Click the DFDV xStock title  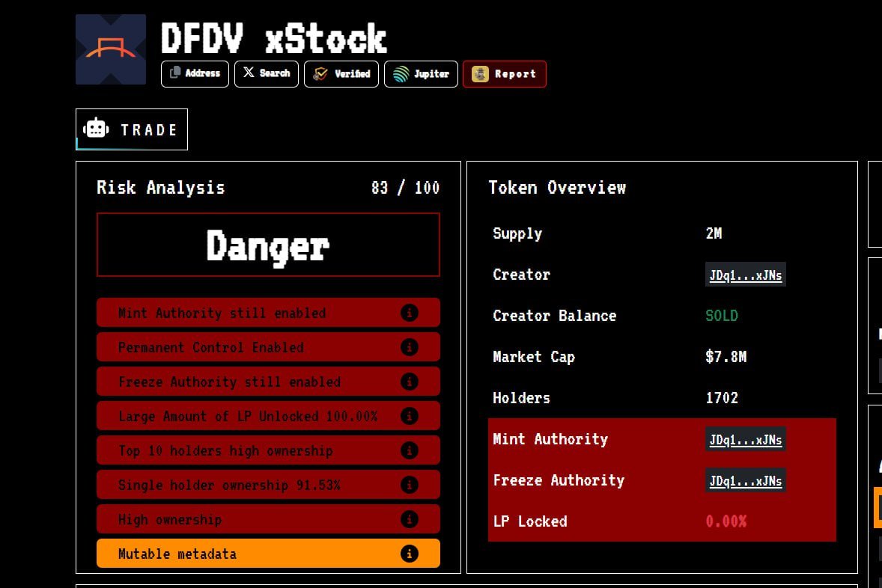coord(274,38)
